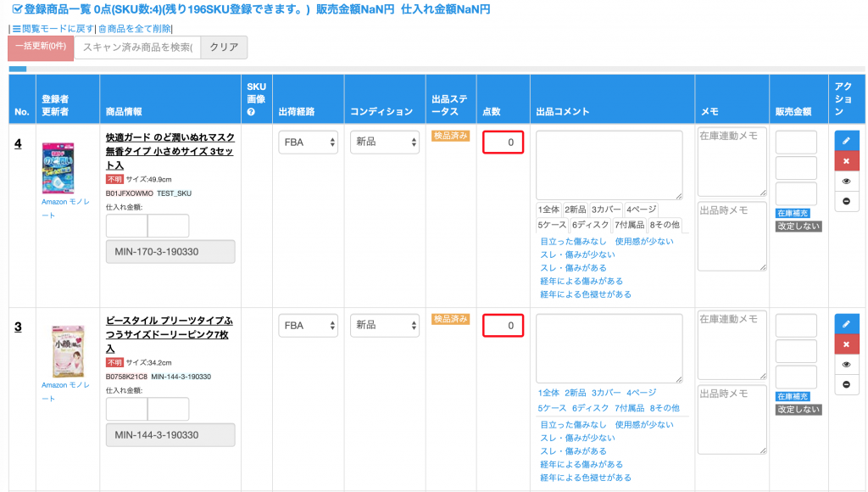Click the SKU field MIN-170-3-190330
Image resolution: width=868 pixels, height=492 pixels.
coord(170,252)
